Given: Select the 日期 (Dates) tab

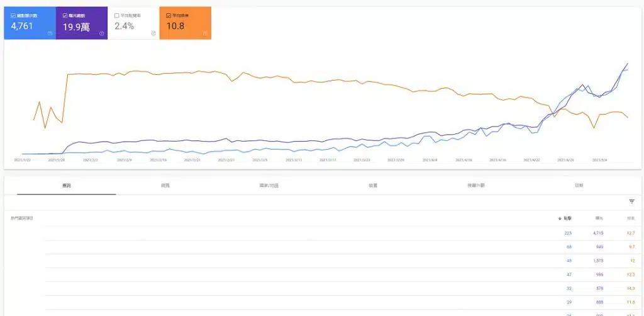Looking at the screenshot, I should (578, 186).
